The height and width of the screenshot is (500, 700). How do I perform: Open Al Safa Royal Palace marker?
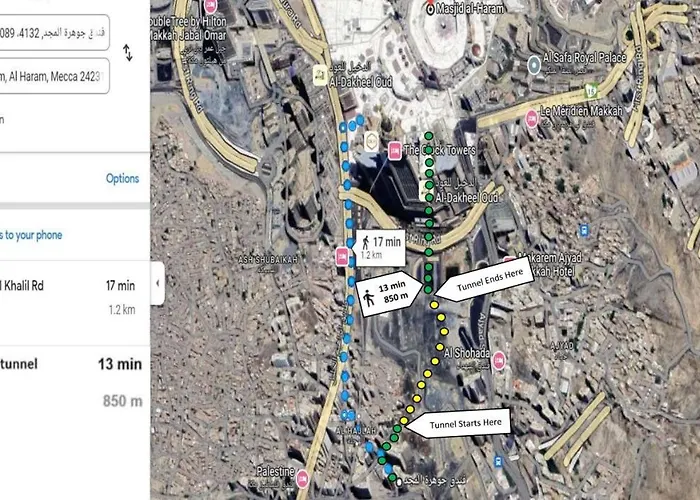[534, 65]
